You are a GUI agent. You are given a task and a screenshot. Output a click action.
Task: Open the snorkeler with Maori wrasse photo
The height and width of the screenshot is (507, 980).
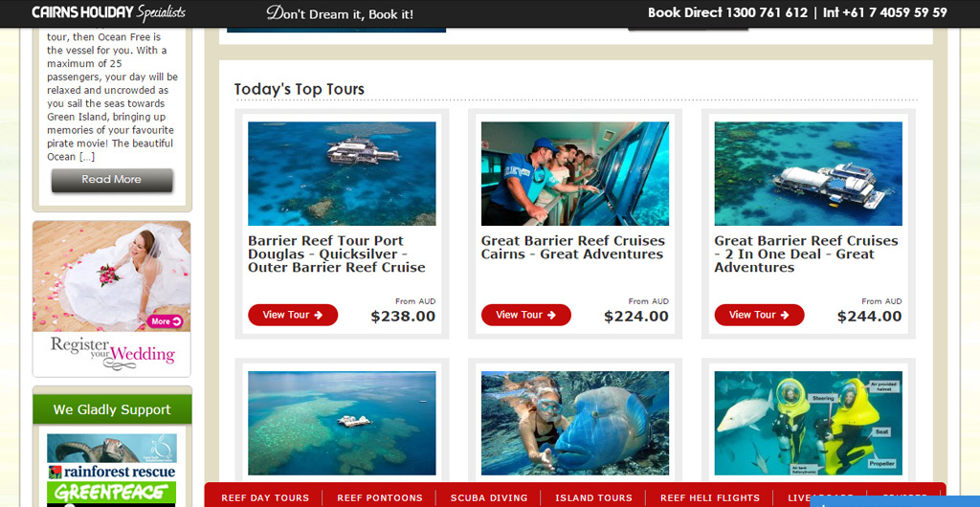click(x=575, y=424)
